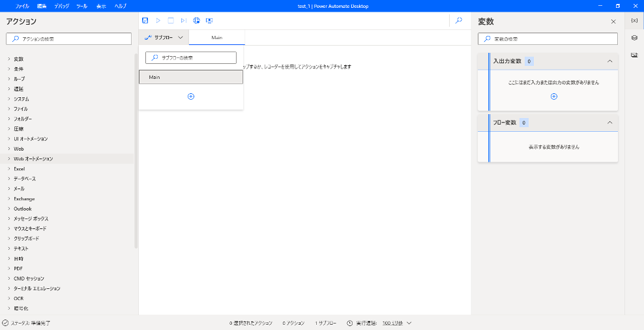Toggle the variables pane {x} icon
The width and height of the screenshot is (644, 330).
pyautogui.click(x=634, y=21)
